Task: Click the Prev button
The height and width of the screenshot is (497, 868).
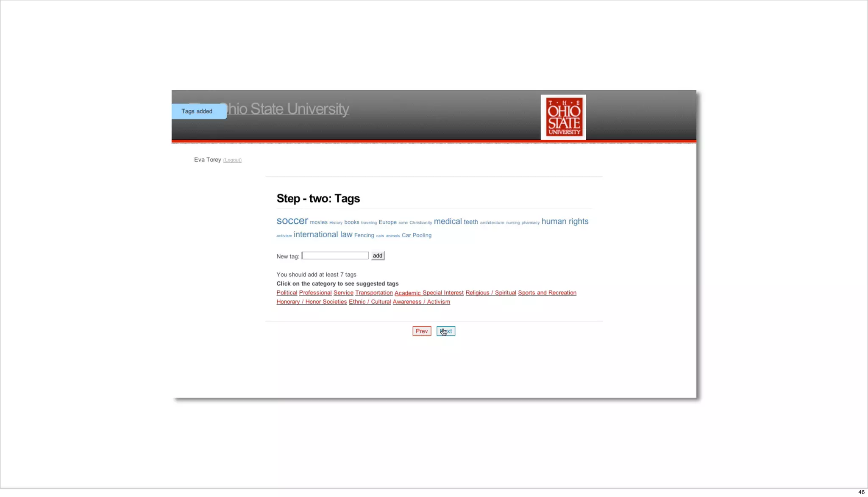Action: pos(421,331)
